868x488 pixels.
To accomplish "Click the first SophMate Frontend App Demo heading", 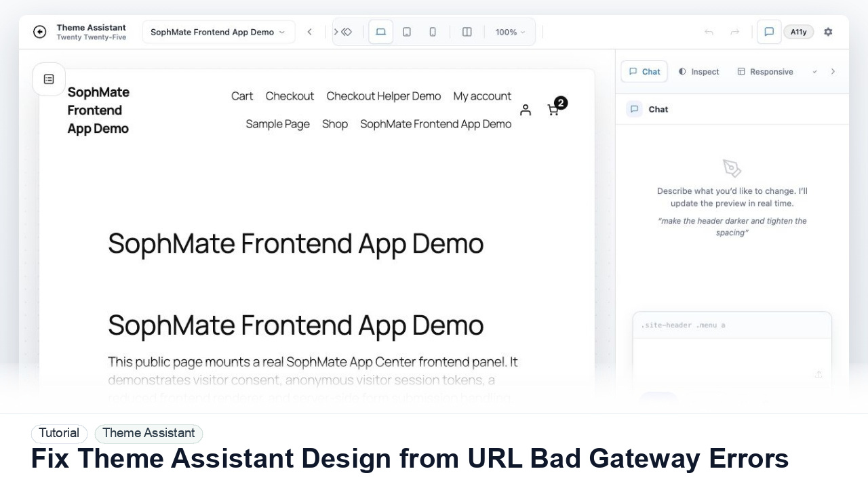I will [x=296, y=243].
